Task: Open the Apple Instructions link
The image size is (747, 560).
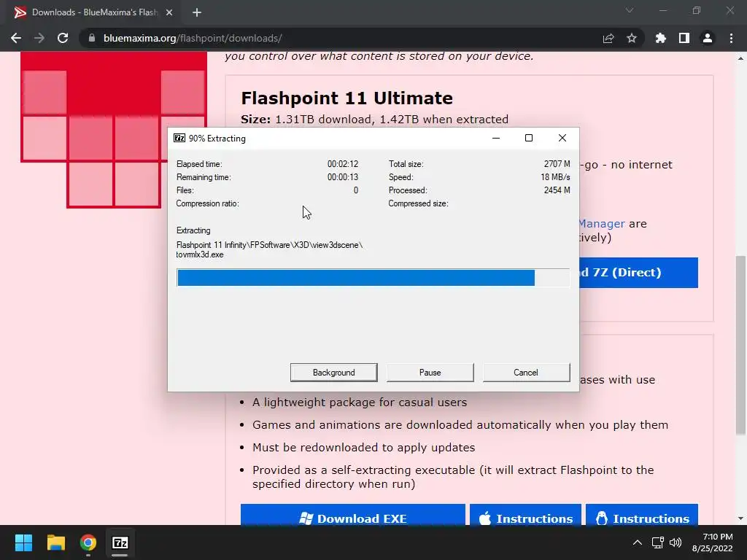Action: tap(525, 516)
